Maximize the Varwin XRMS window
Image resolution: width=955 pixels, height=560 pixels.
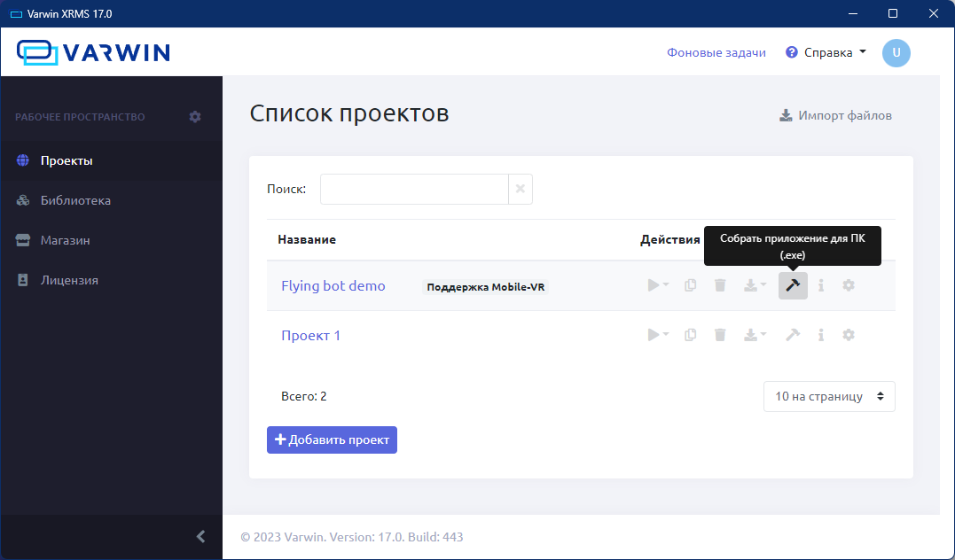tap(893, 13)
